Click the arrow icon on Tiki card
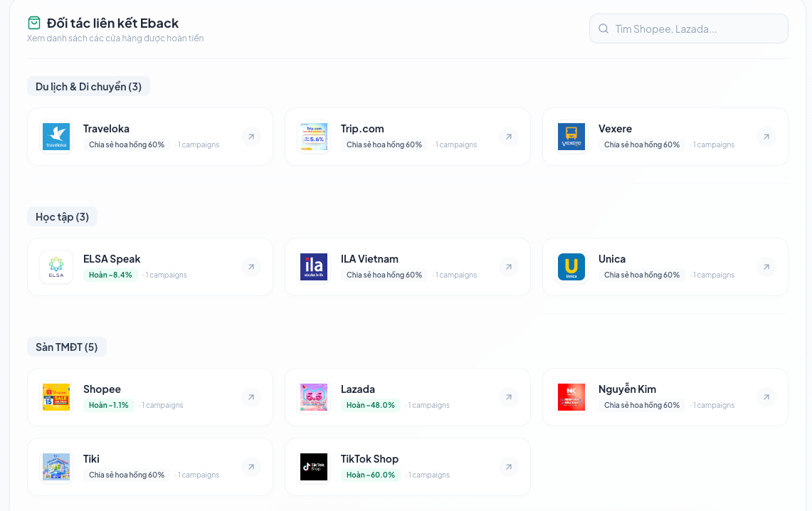Viewport: 812px width, 511px height. pos(251,467)
